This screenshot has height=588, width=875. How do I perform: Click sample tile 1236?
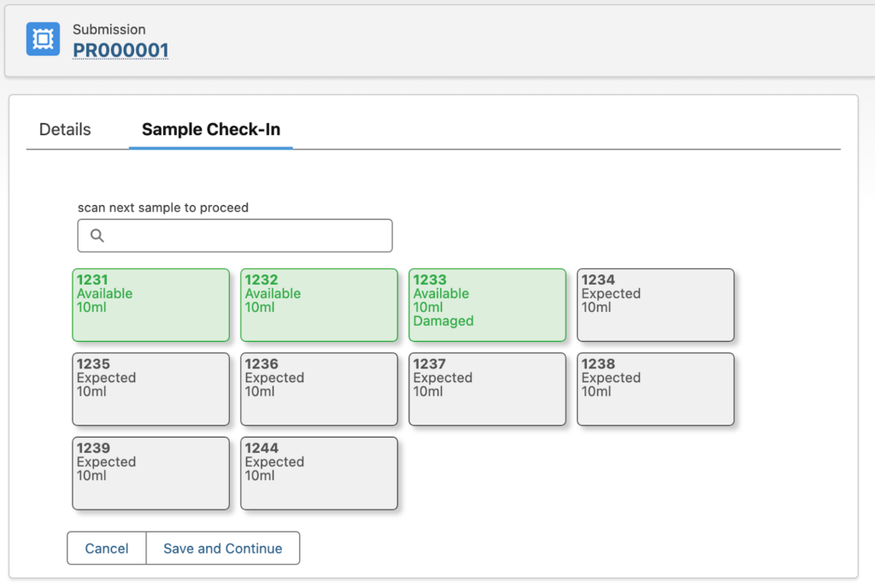click(319, 389)
